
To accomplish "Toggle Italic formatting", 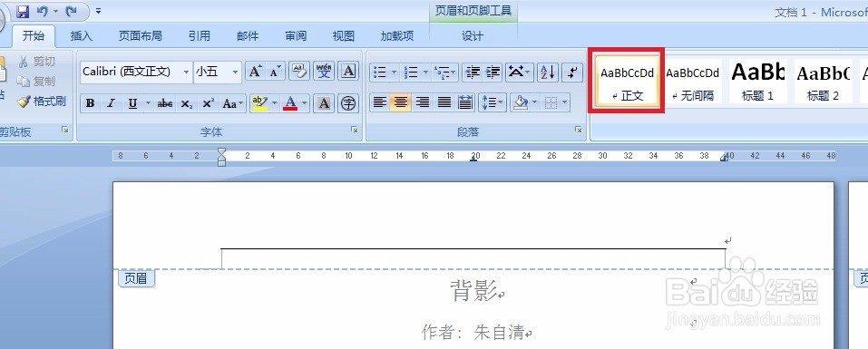I will click(111, 103).
